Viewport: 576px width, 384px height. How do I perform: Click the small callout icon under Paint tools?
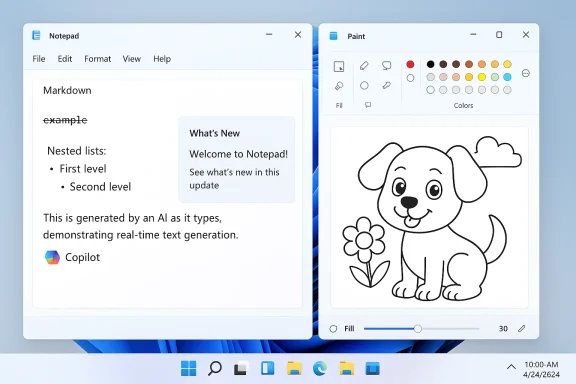pos(368,105)
